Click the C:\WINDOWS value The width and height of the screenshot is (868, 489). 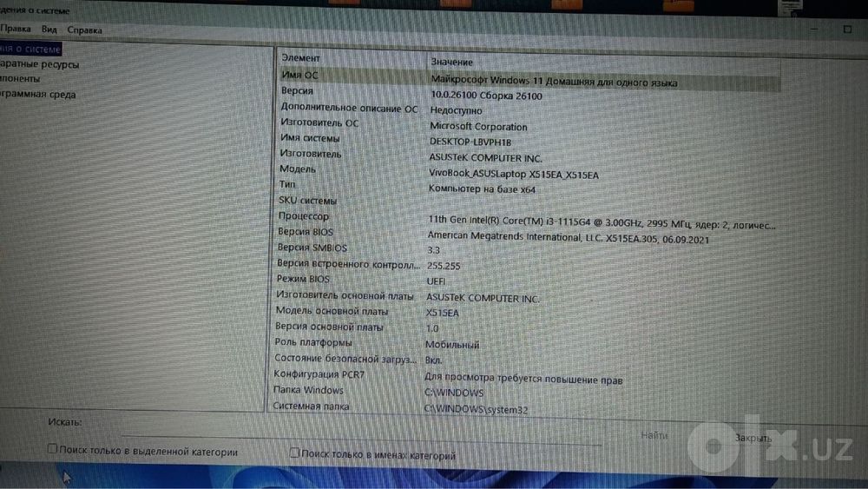point(454,393)
